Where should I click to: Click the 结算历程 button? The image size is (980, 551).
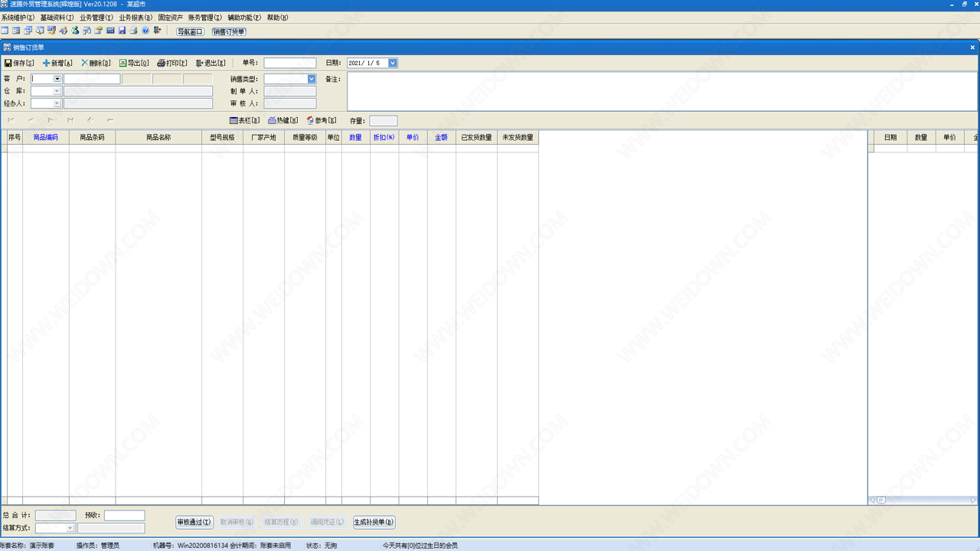281,522
